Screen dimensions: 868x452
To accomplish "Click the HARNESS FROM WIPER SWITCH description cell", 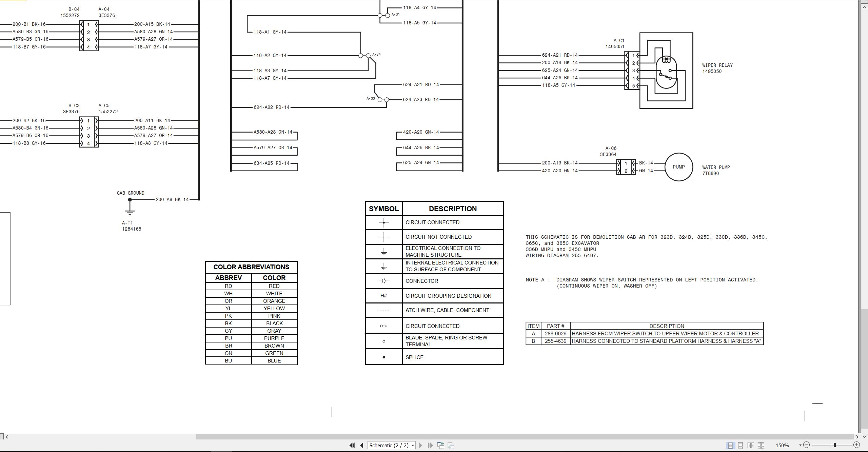I will [x=667, y=333].
